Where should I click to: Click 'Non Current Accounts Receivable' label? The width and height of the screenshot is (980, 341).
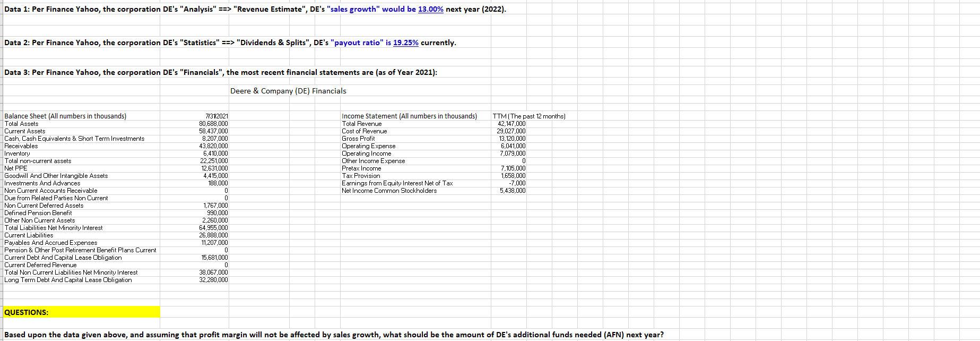click(51, 190)
